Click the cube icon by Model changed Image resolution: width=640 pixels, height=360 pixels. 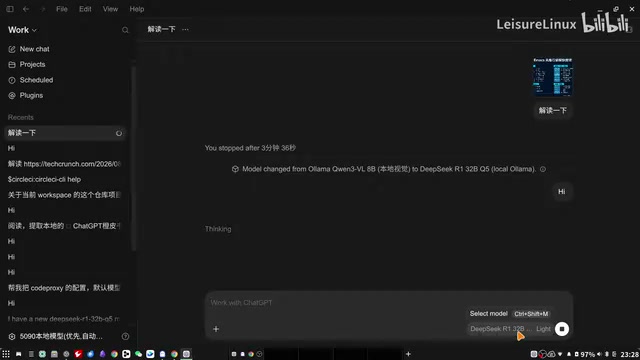click(x=235, y=169)
